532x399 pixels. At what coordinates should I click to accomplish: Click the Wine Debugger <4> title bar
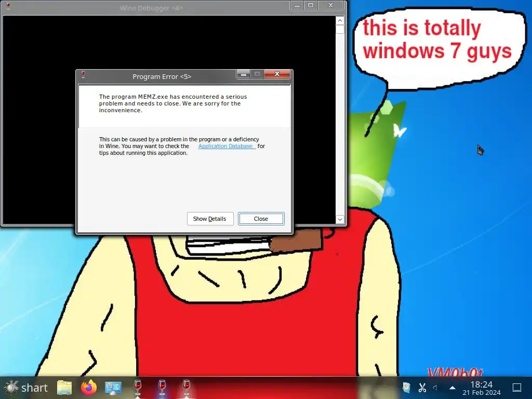coord(151,7)
